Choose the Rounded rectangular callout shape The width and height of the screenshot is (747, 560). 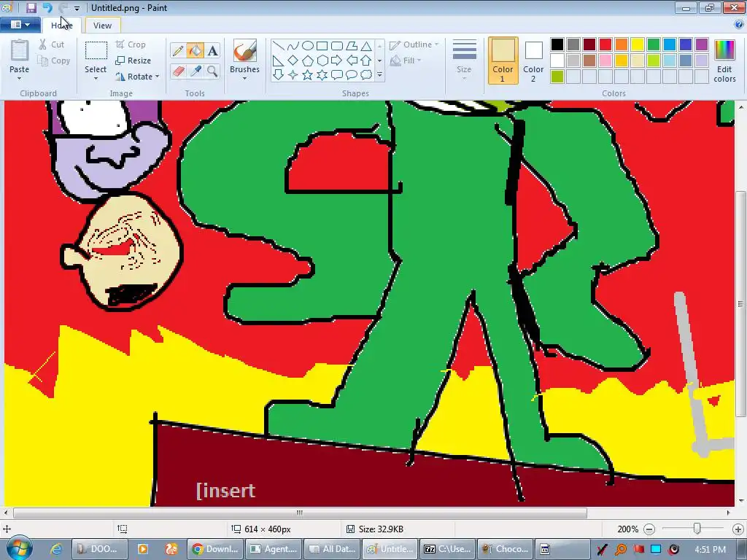coord(337,75)
